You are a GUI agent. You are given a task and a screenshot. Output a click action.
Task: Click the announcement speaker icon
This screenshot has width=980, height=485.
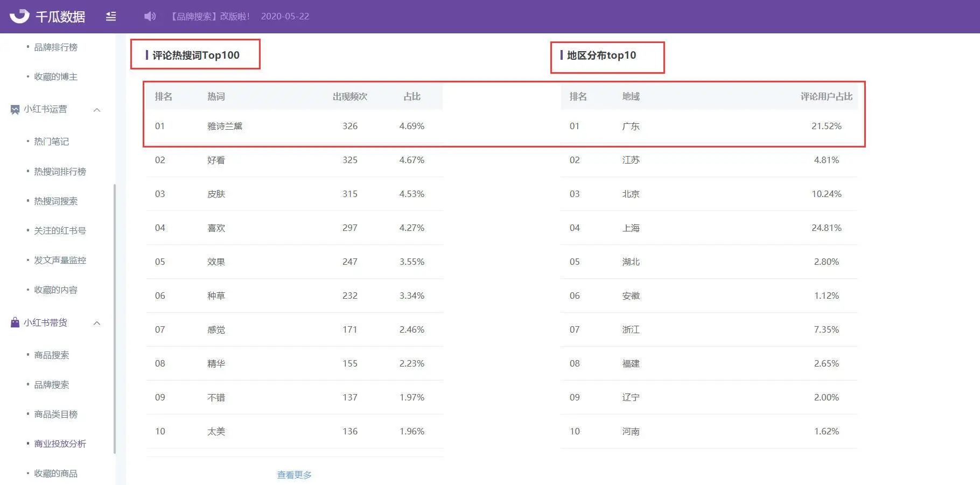tap(150, 16)
